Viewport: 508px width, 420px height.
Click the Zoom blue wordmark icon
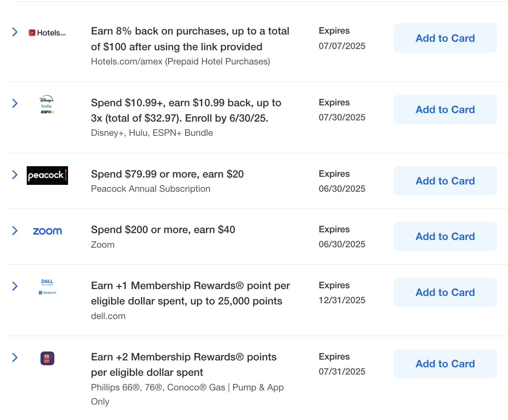tap(47, 231)
